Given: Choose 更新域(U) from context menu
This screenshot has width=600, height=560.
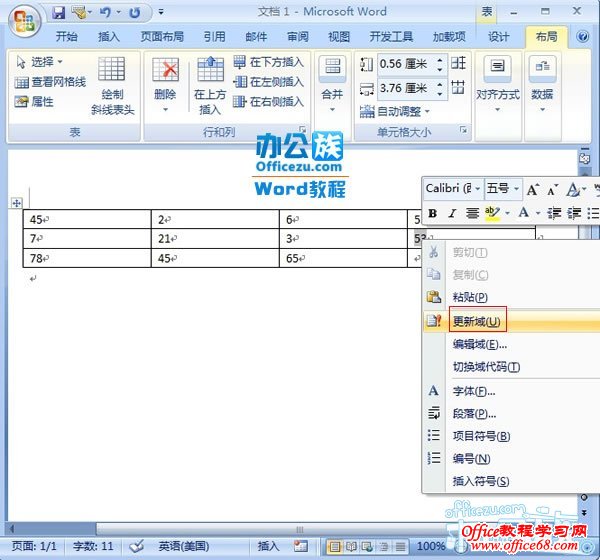Looking at the screenshot, I should tap(476, 320).
